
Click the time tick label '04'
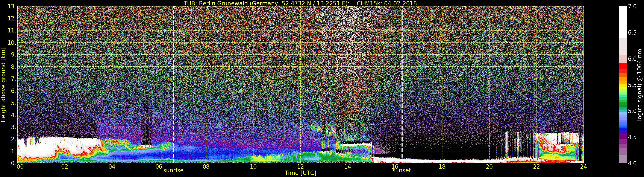pos(112,166)
